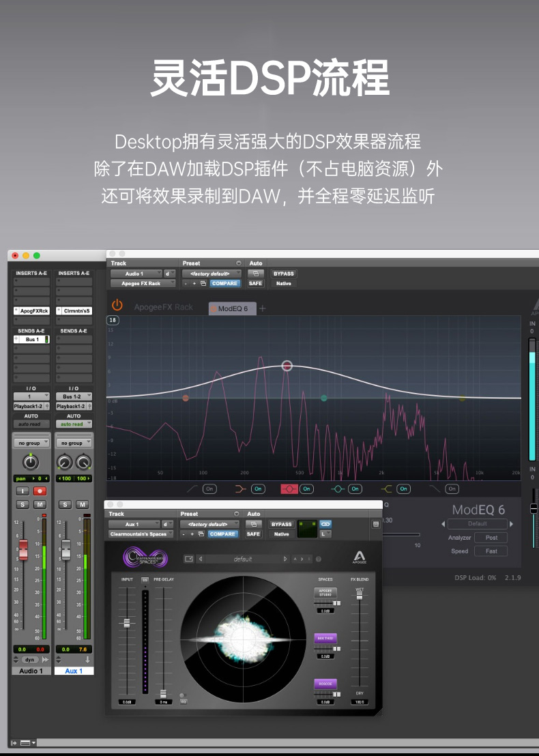Click the ROSCOE space button

click(325, 684)
